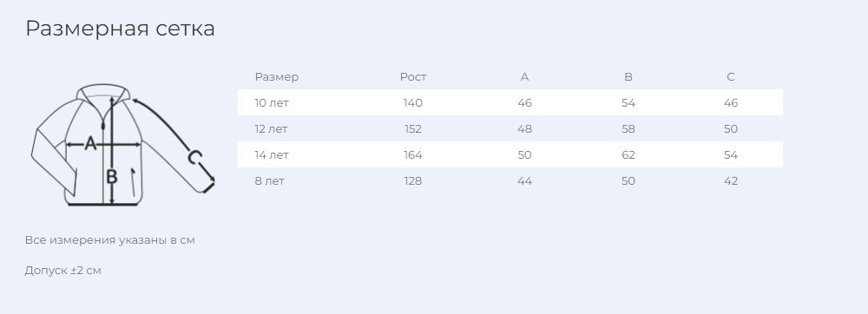The width and height of the screenshot is (868, 314).
Task: Click the B length arrow label
Action: click(x=112, y=177)
